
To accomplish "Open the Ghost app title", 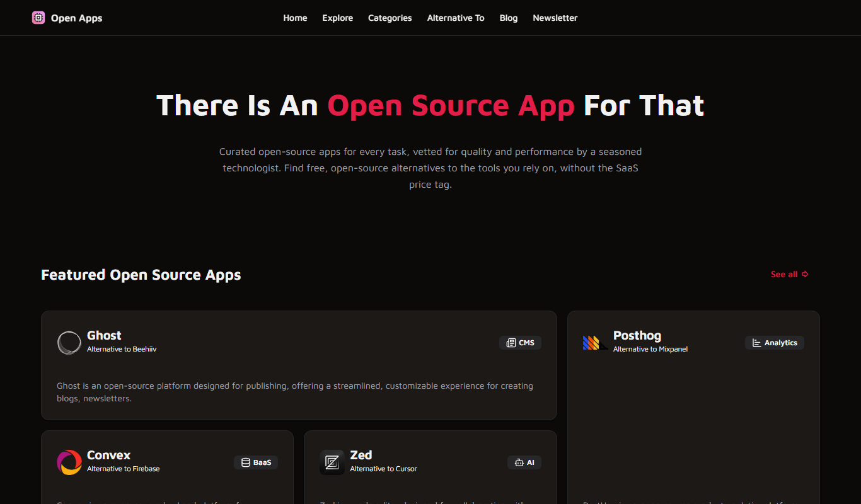I will (104, 336).
